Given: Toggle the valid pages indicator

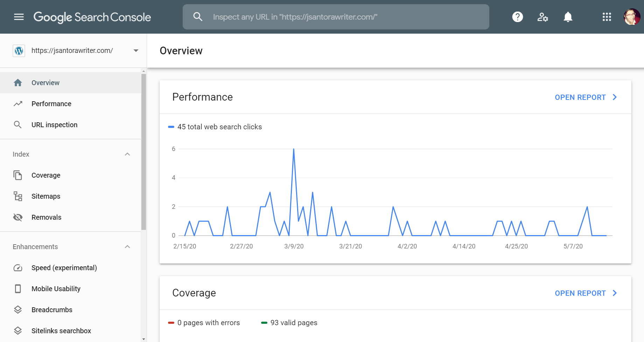Looking at the screenshot, I should click(x=289, y=322).
